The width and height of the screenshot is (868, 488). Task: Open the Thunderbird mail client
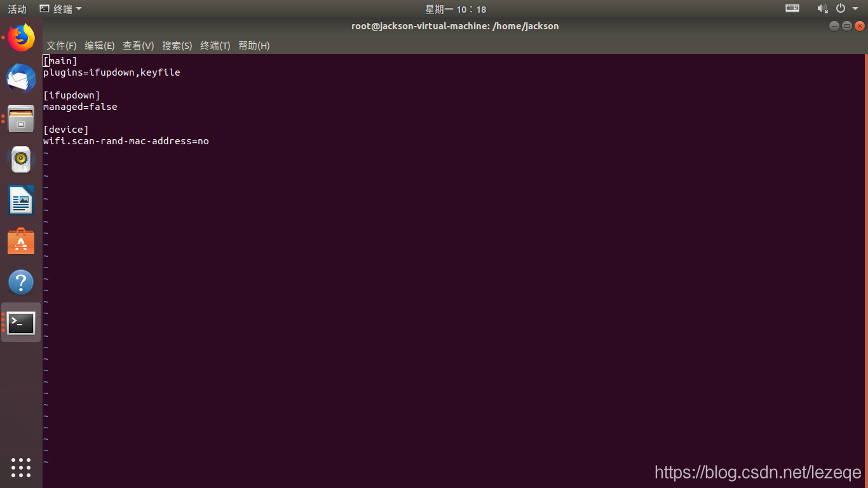pyautogui.click(x=21, y=79)
